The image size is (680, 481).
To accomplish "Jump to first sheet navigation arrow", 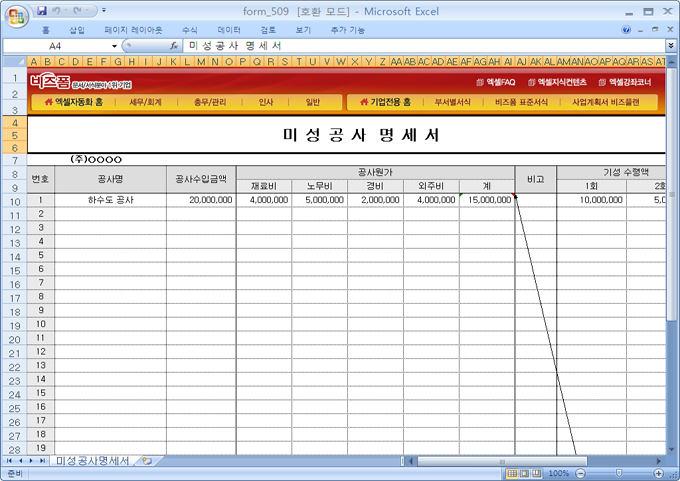I will pyautogui.click(x=8, y=461).
